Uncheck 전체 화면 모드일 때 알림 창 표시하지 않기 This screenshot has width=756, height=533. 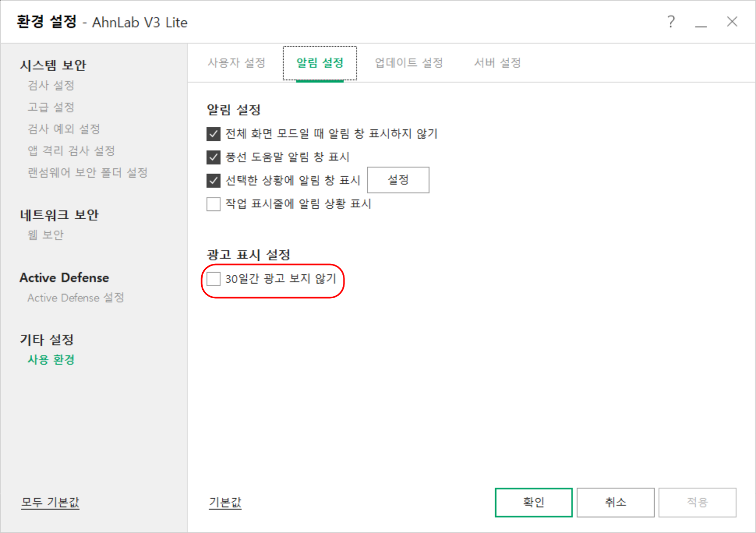[x=214, y=134]
